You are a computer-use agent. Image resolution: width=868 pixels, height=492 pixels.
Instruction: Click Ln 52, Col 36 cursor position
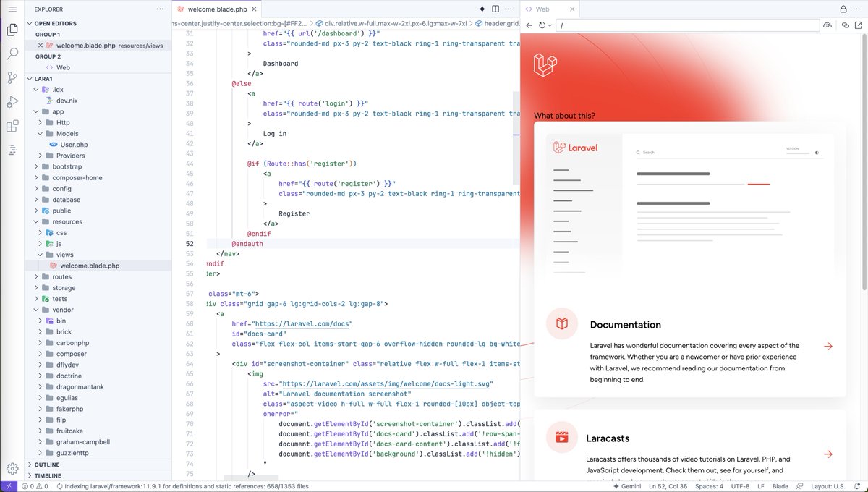click(668, 486)
